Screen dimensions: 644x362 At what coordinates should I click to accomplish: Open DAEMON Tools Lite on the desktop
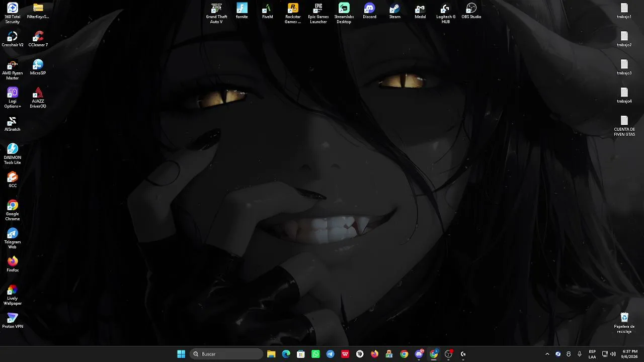tap(13, 154)
